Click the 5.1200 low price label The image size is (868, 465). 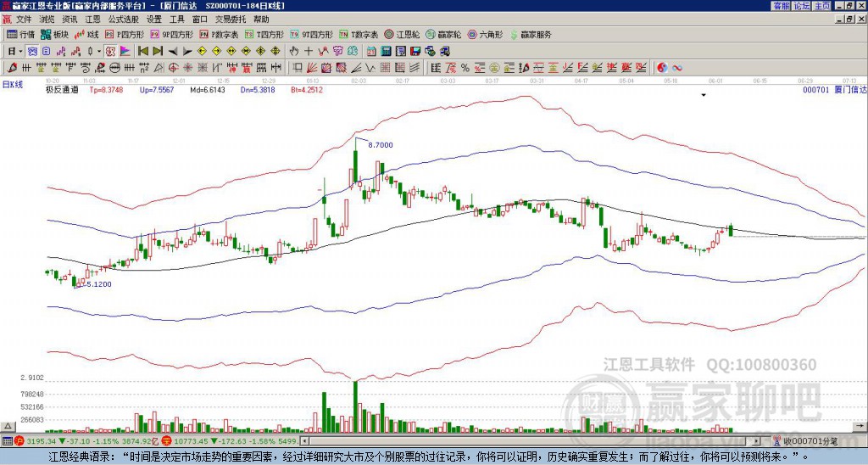[x=98, y=284]
